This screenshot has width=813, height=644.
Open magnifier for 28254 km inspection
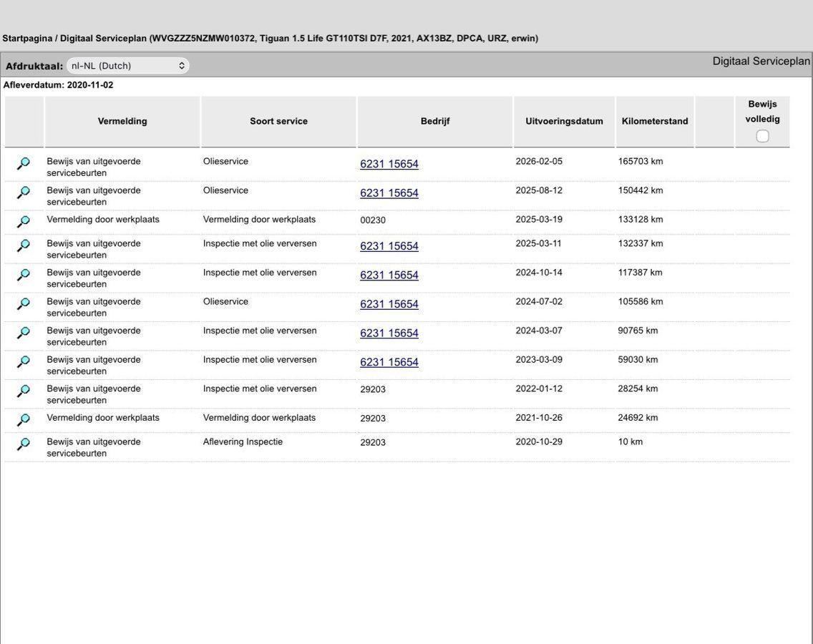point(24,391)
